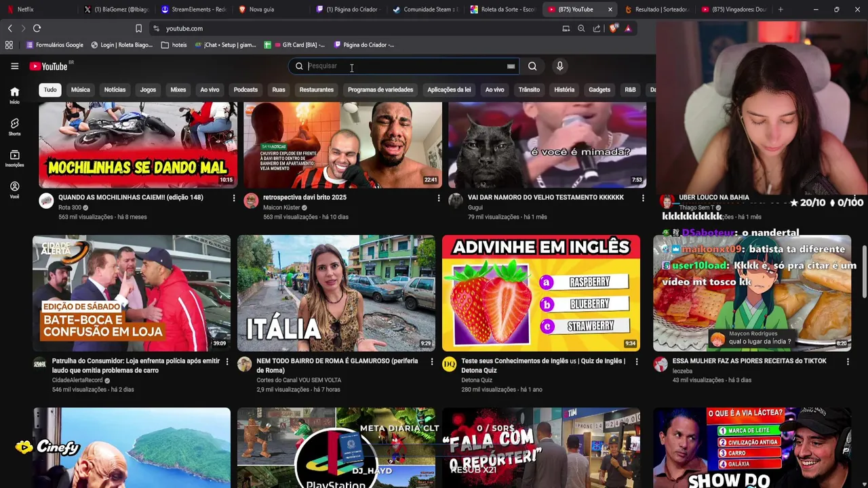The image size is (868, 488).
Task: Open on-screen keyboard icon in search box
Action: pyautogui.click(x=511, y=66)
